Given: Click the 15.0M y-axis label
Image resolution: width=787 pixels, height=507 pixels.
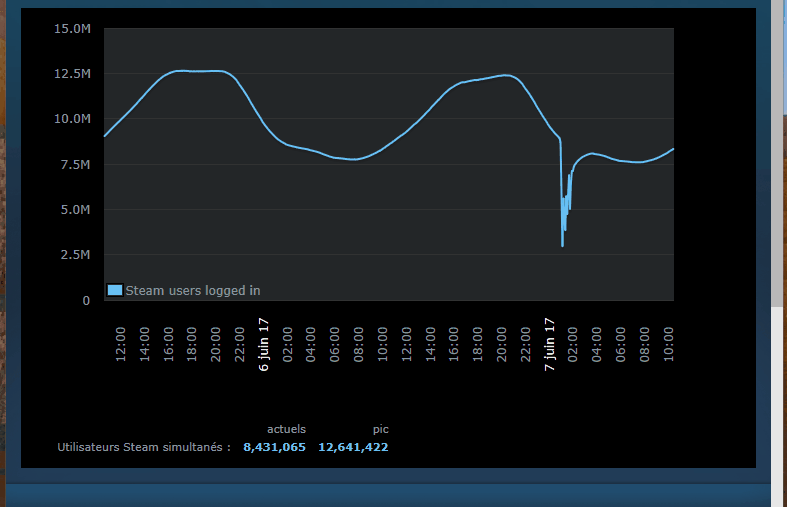Looking at the screenshot, I should tap(72, 29).
